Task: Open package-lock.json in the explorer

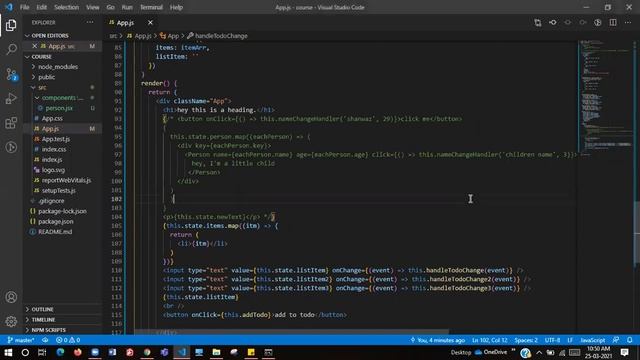Action: [62, 211]
